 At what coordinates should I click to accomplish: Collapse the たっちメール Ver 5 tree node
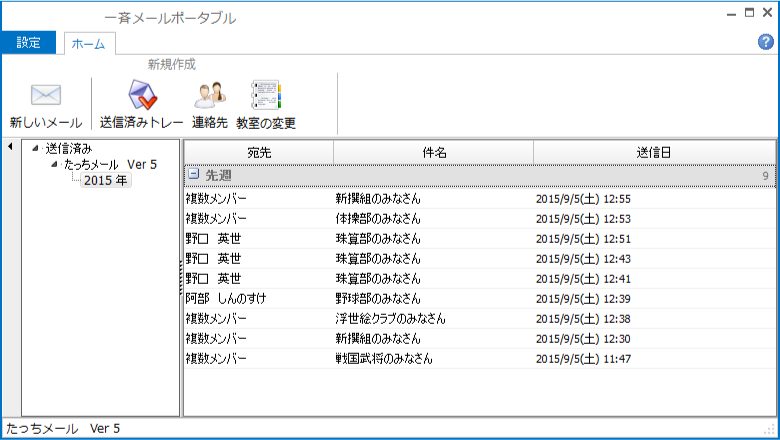pos(54,164)
